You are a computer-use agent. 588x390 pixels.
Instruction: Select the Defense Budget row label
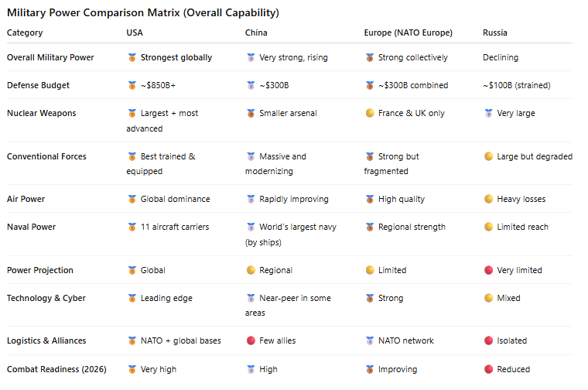click(x=38, y=85)
